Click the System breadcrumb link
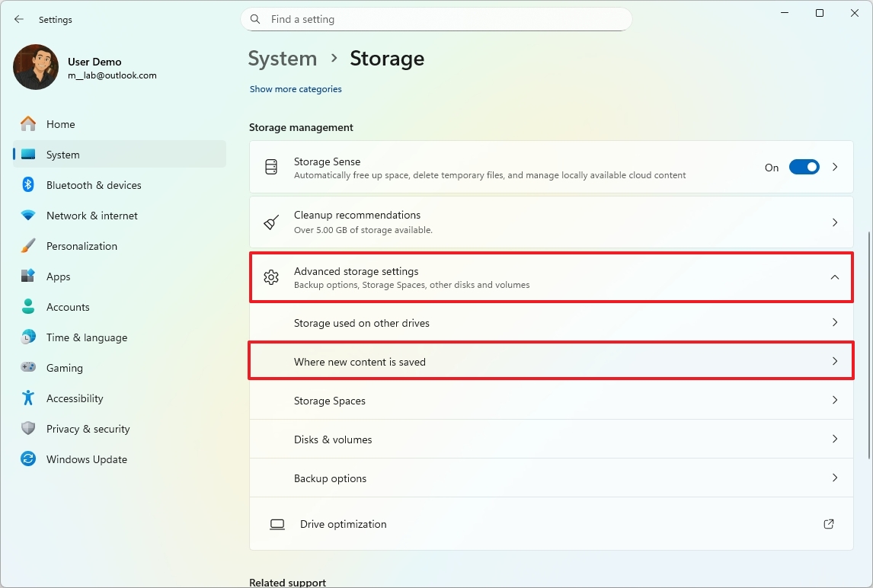Image resolution: width=873 pixels, height=588 pixels. click(x=283, y=59)
